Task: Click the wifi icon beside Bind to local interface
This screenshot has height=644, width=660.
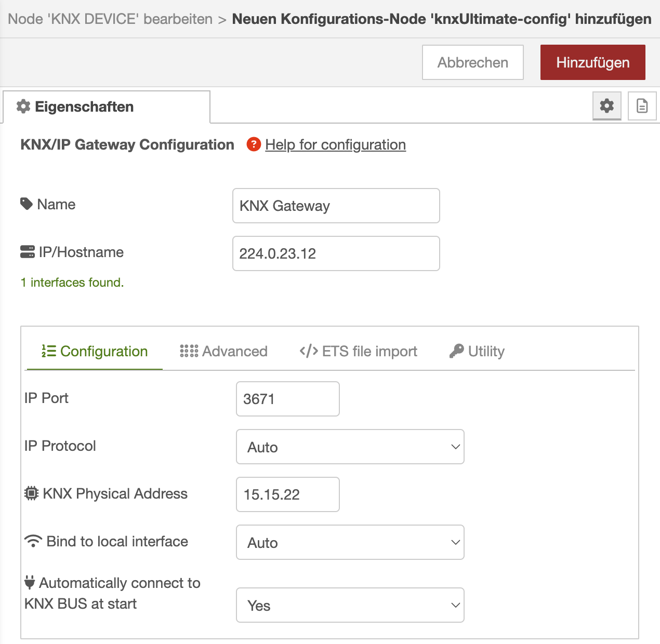Action: pos(33,541)
